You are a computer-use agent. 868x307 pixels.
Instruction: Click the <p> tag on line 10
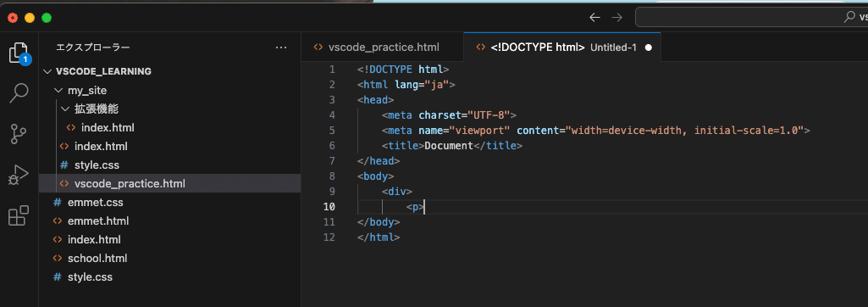click(415, 207)
